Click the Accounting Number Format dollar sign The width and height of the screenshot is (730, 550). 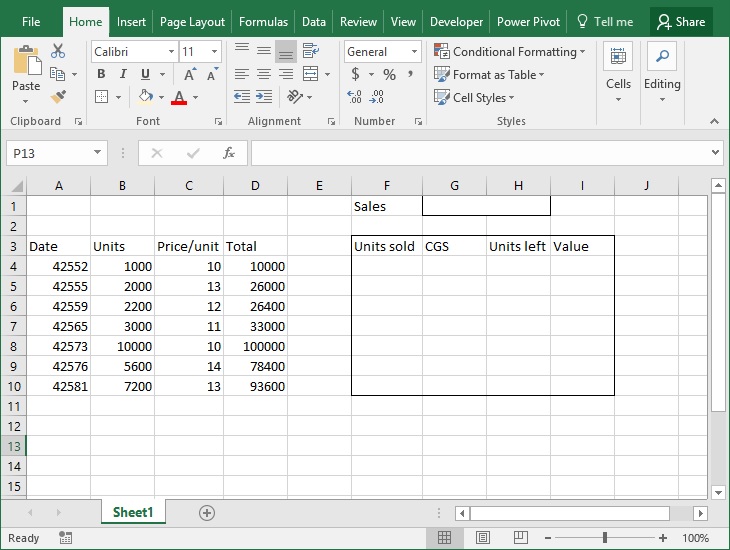coord(356,75)
